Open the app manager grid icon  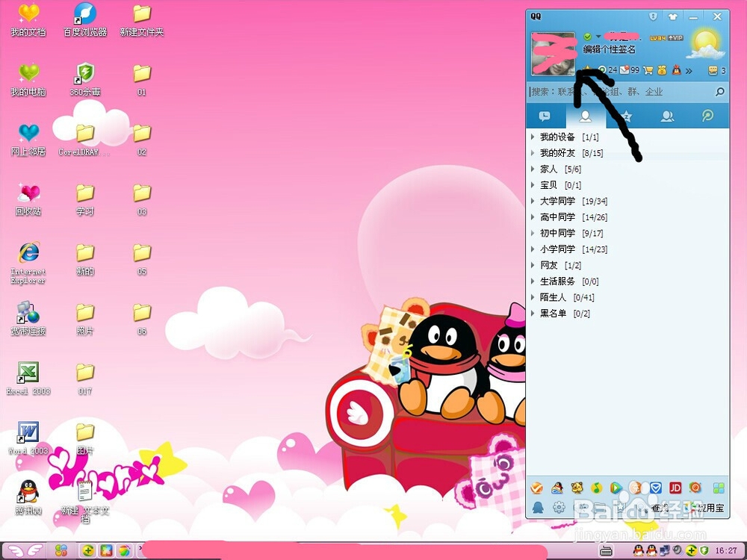pos(719,488)
